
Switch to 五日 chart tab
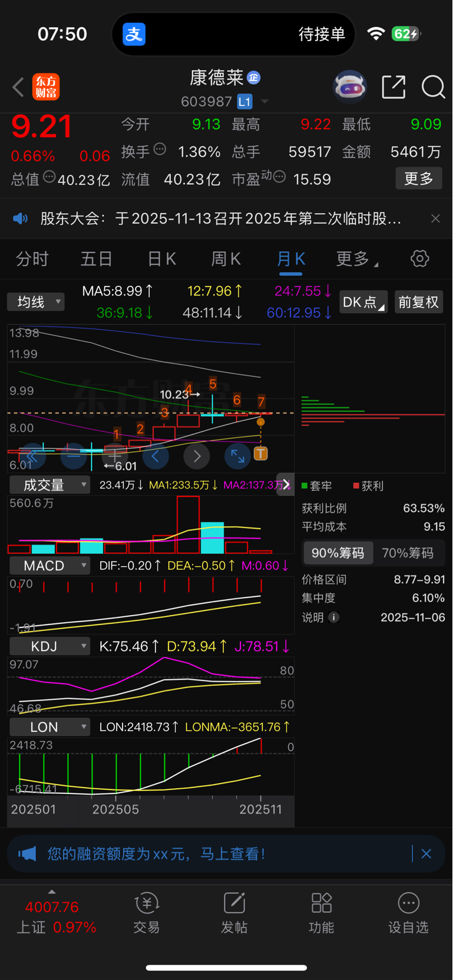(97, 259)
